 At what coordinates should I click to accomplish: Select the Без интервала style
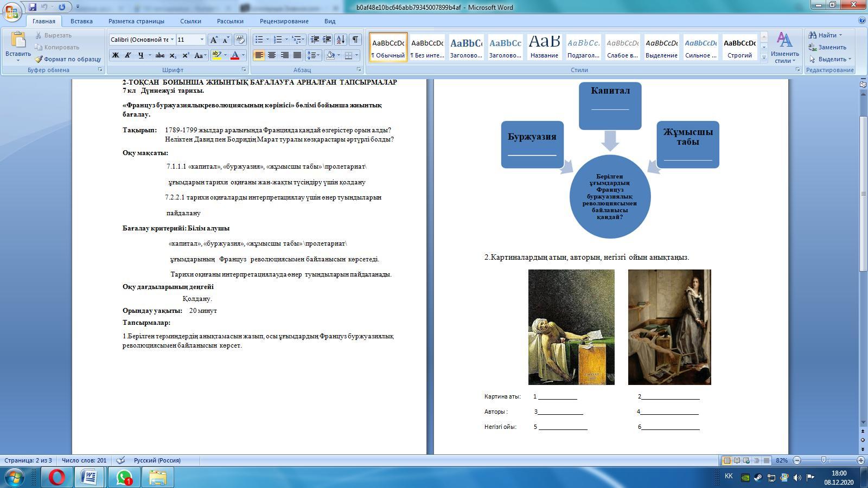427,47
